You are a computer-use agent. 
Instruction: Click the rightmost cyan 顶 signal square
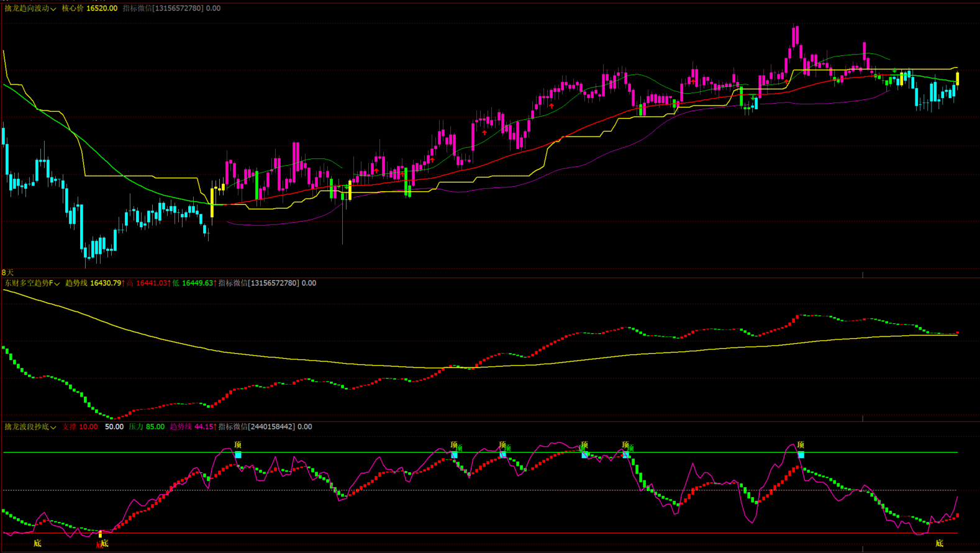pos(801,455)
